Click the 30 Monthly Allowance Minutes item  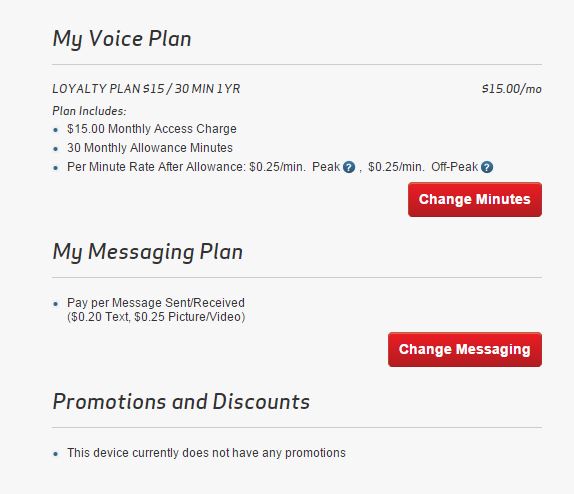(150, 148)
